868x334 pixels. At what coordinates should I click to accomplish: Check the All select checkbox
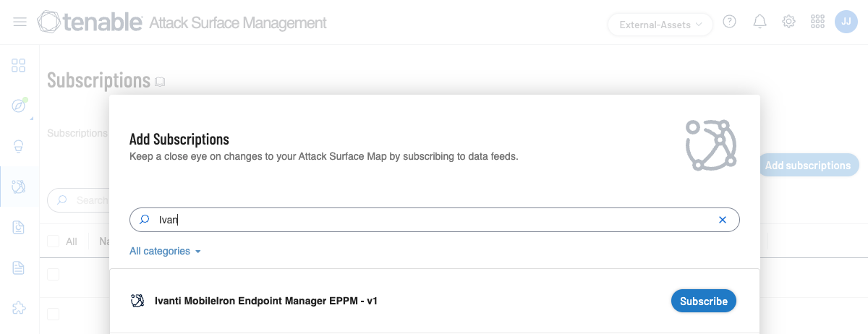[x=53, y=241]
